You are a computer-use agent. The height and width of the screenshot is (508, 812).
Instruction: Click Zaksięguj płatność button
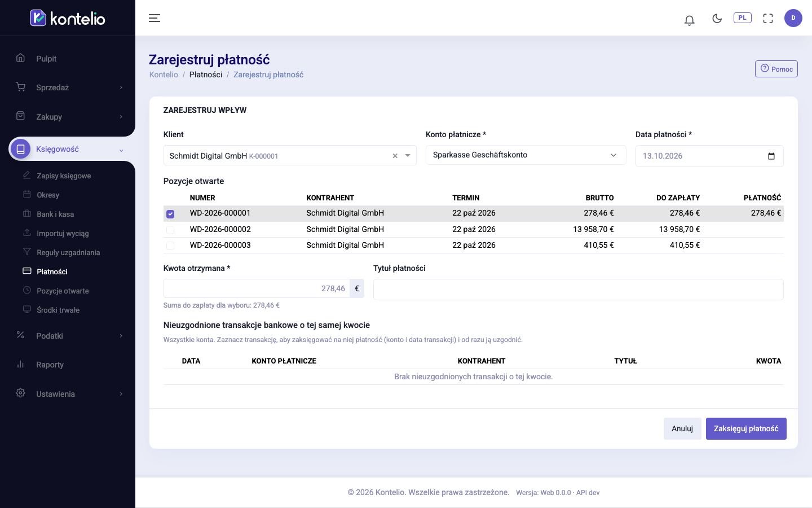pos(746,428)
